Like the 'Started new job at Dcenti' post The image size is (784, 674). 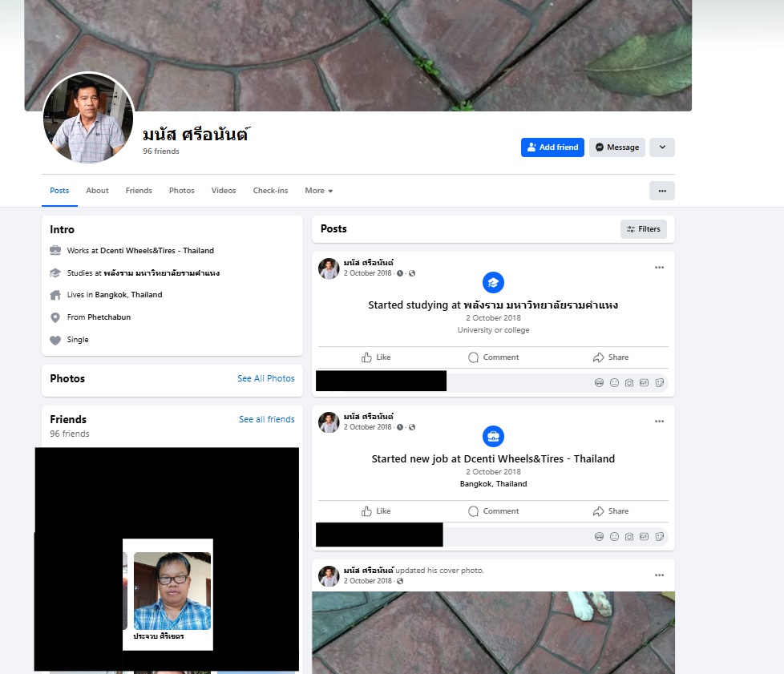click(x=376, y=511)
